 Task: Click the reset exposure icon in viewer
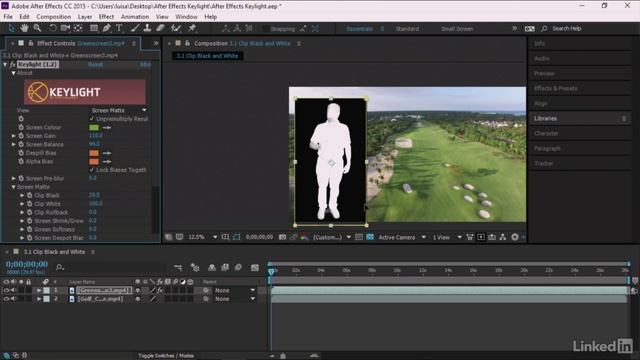tap(515, 237)
